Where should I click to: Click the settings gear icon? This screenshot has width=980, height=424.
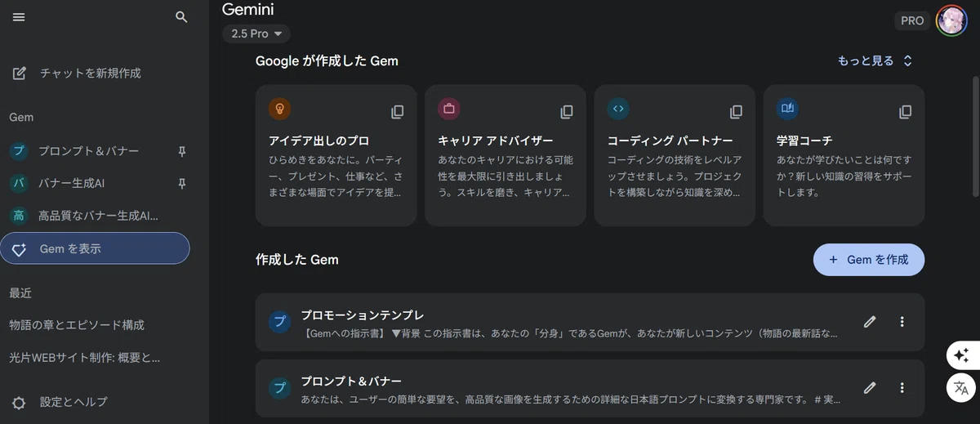(19, 402)
